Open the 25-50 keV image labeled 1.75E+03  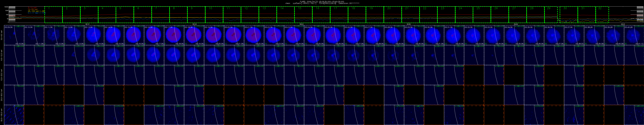(x=14, y=95)
